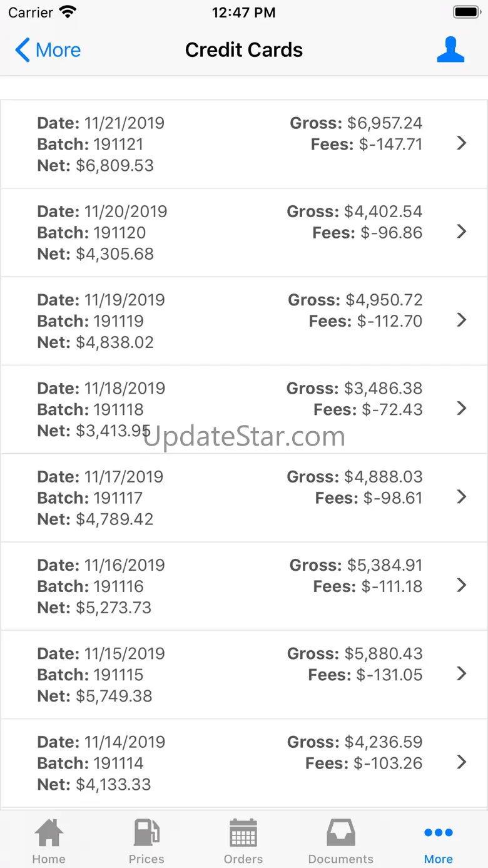This screenshot has height=868, width=488.
Task: Go back using More link
Action: 58,50
